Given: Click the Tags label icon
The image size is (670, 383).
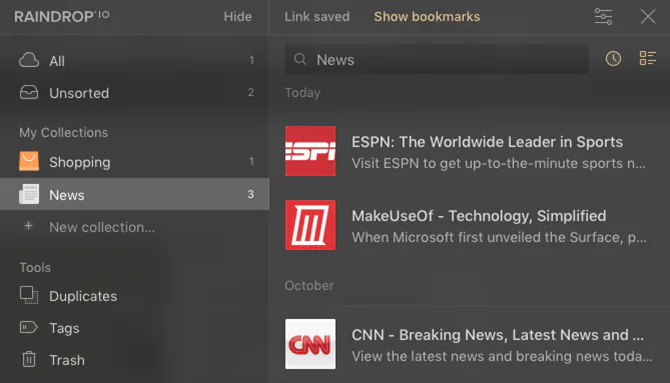Looking at the screenshot, I should [29, 327].
